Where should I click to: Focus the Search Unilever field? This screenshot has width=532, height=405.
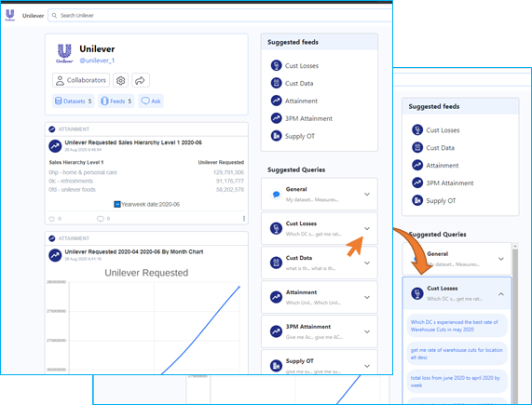click(220, 15)
